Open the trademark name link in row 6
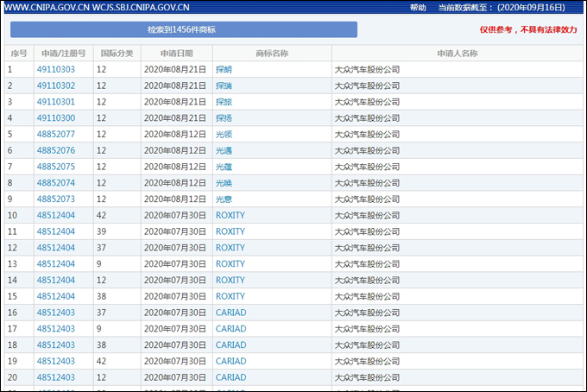Image resolution: width=587 pixels, height=392 pixels. [224, 150]
